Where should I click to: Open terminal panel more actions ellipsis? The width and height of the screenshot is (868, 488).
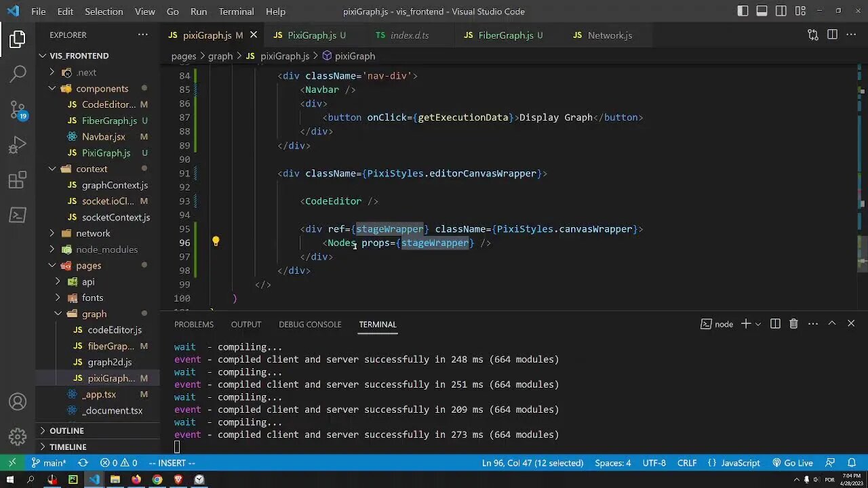click(x=812, y=324)
